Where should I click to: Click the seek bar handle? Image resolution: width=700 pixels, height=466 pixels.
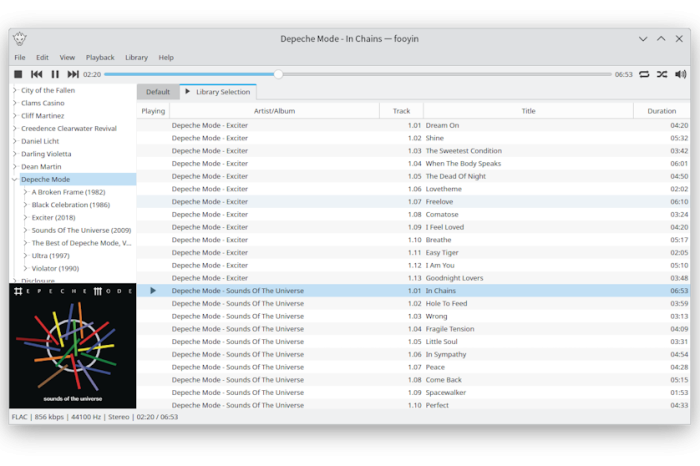(x=278, y=74)
